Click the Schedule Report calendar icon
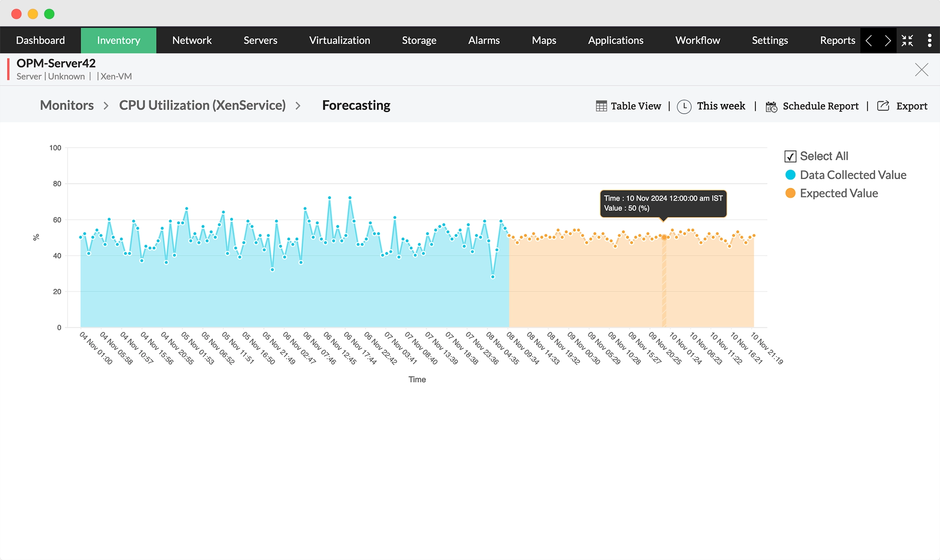940x560 pixels. pyautogui.click(x=771, y=107)
